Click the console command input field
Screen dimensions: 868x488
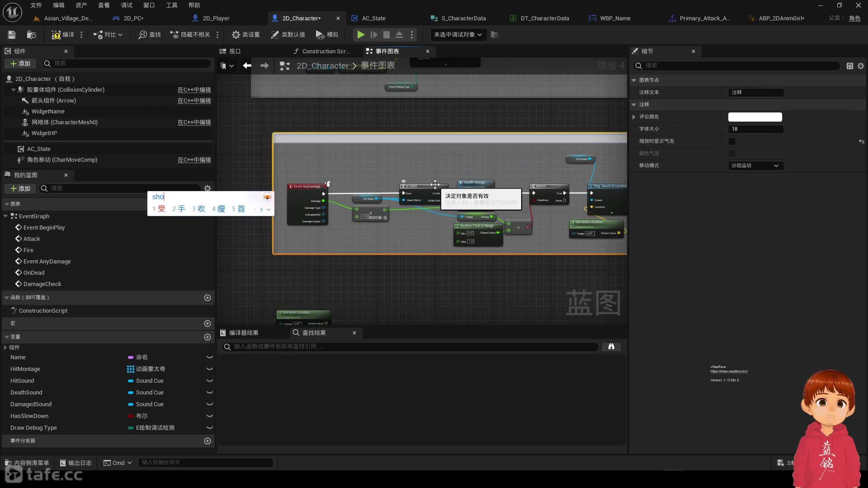(x=206, y=463)
